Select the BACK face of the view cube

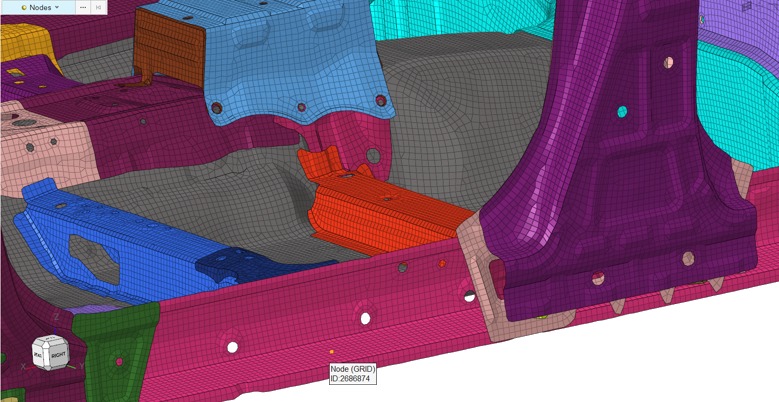38,355
